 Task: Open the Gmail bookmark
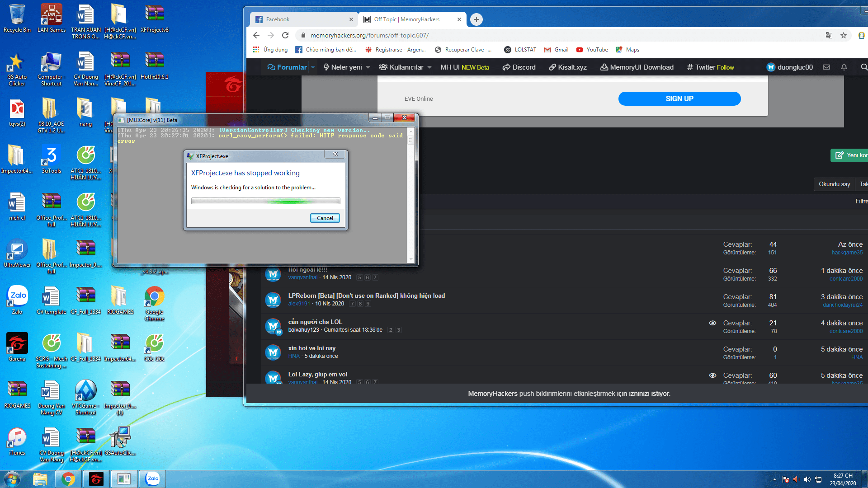click(x=556, y=50)
